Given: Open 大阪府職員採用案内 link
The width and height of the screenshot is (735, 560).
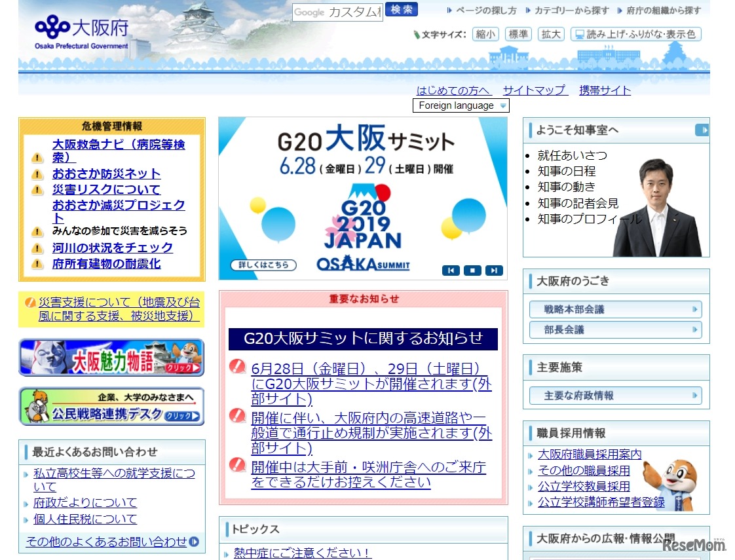Looking at the screenshot, I should click(x=590, y=455).
